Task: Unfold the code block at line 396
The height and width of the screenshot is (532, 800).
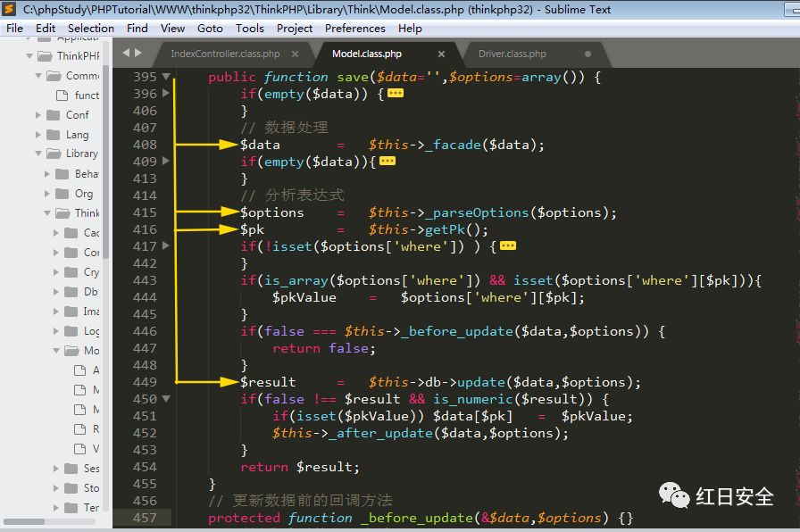Action: (165, 93)
